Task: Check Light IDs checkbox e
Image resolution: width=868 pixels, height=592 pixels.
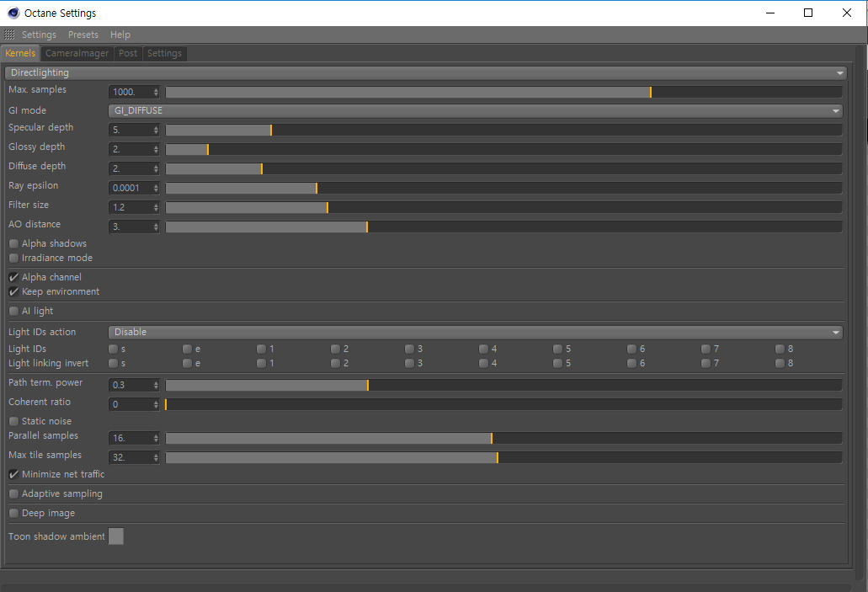Action: click(187, 349)
